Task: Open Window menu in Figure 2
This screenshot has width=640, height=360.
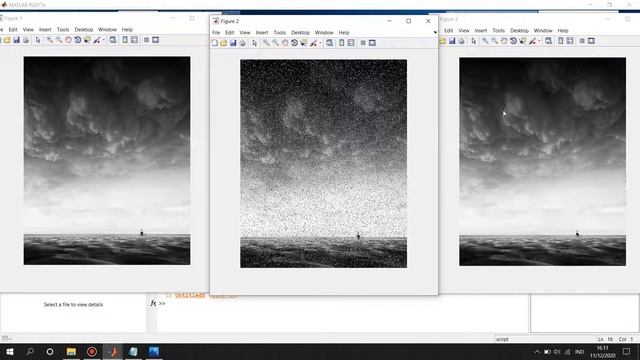Action: pos(324,33)
